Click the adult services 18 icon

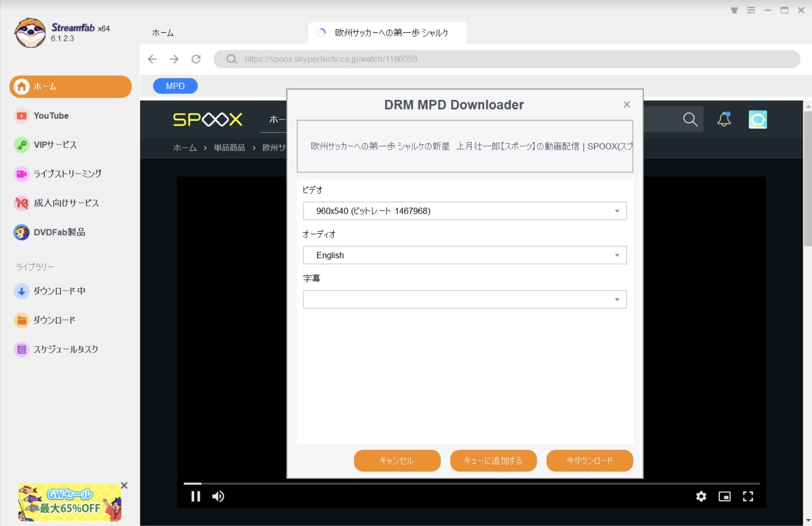(x=21, y=203)
